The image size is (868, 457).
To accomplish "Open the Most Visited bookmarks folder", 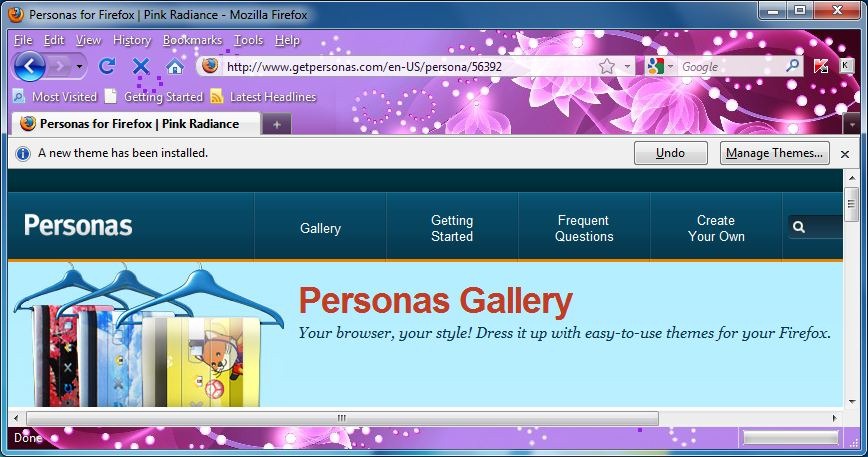I will (x=55, y=96).
